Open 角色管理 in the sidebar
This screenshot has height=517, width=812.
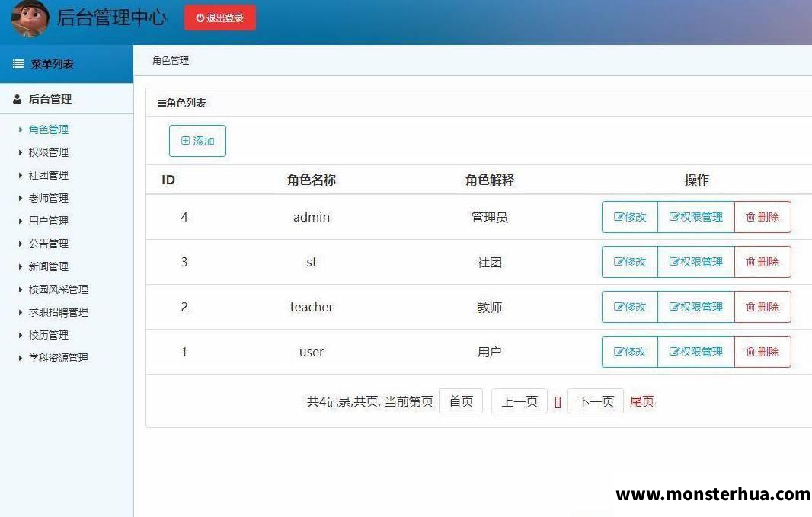49,129
